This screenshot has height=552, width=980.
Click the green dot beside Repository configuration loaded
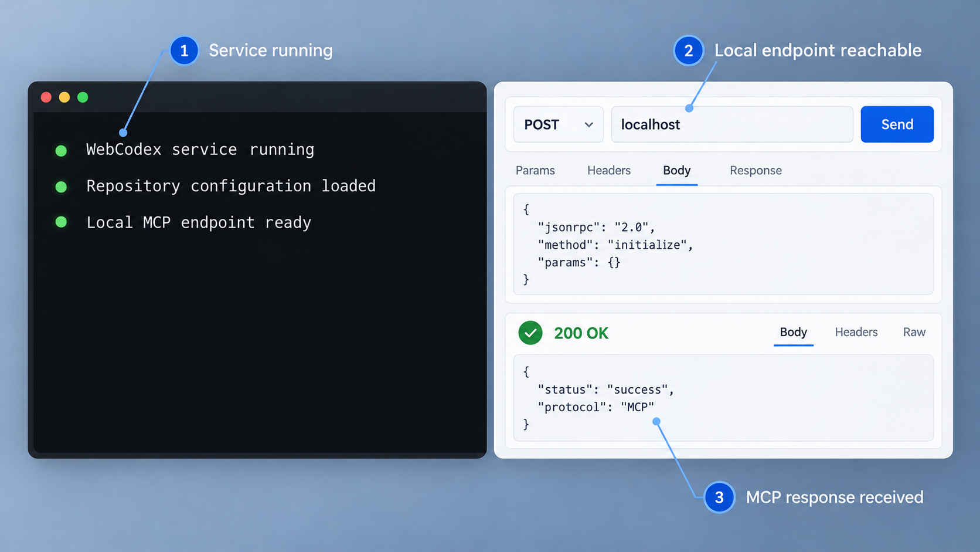tap(61, 187)
